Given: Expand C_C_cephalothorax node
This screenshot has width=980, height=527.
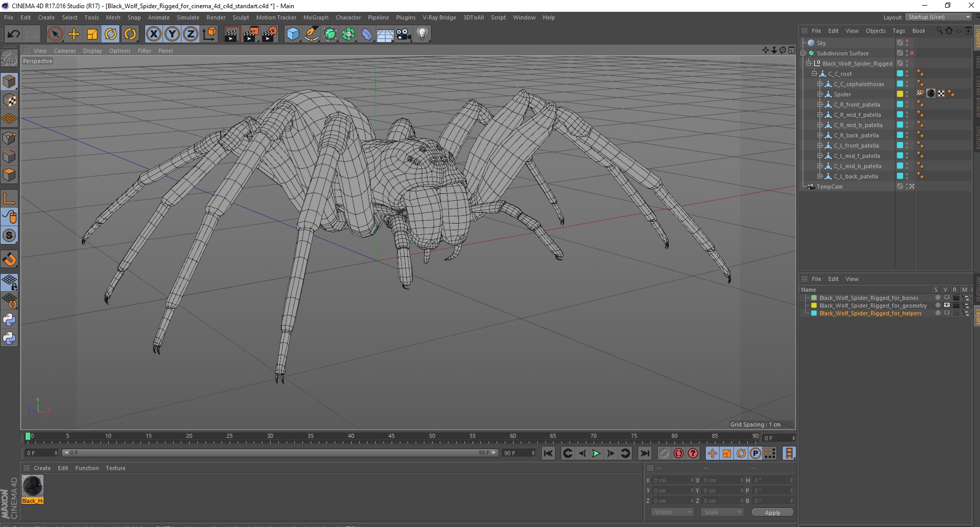Looking at the screenshot, I should (820, 84).
